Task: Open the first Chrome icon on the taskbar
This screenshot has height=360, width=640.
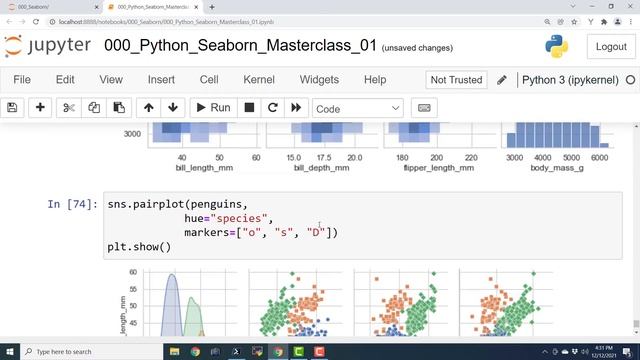Action: [195, 351]
